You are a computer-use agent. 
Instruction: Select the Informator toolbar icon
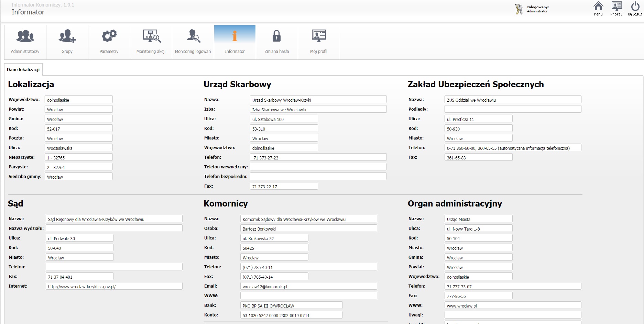(235, 36)
